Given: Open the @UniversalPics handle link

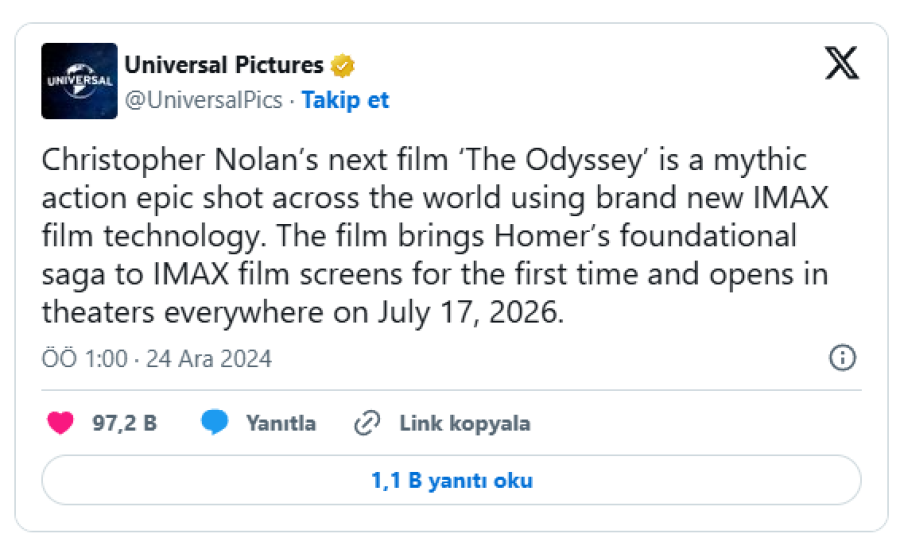Looking at the screenshot, I should (x=204, y=100).
